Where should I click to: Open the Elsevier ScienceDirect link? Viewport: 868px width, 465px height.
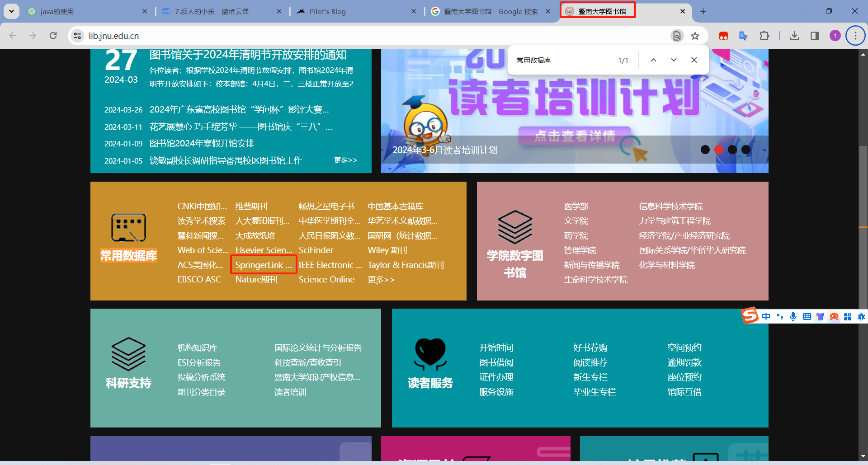point(264,250)
